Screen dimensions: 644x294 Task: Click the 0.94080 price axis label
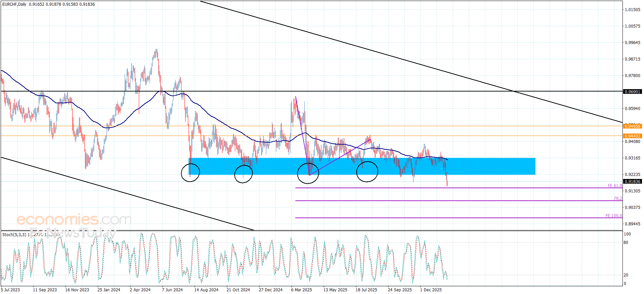click(x=633, y=142)
